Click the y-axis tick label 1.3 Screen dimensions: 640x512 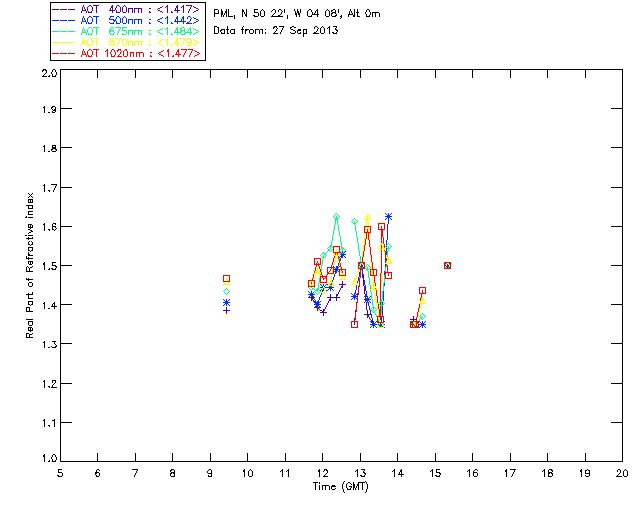coord(49,345)
